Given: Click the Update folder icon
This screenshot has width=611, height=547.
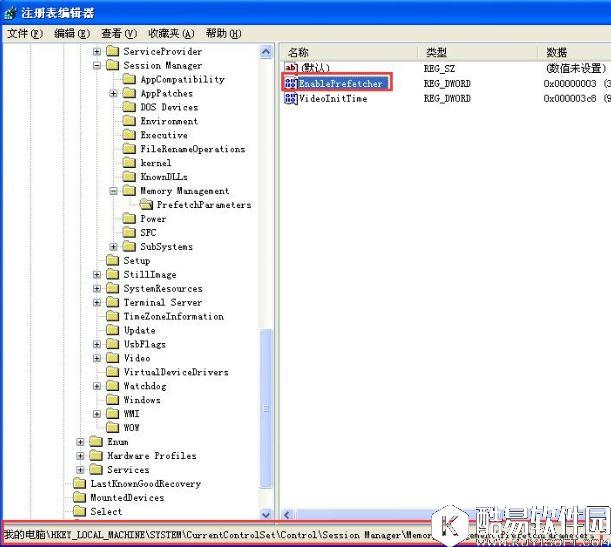Looking at the screenshot, I should coord(113,330).
